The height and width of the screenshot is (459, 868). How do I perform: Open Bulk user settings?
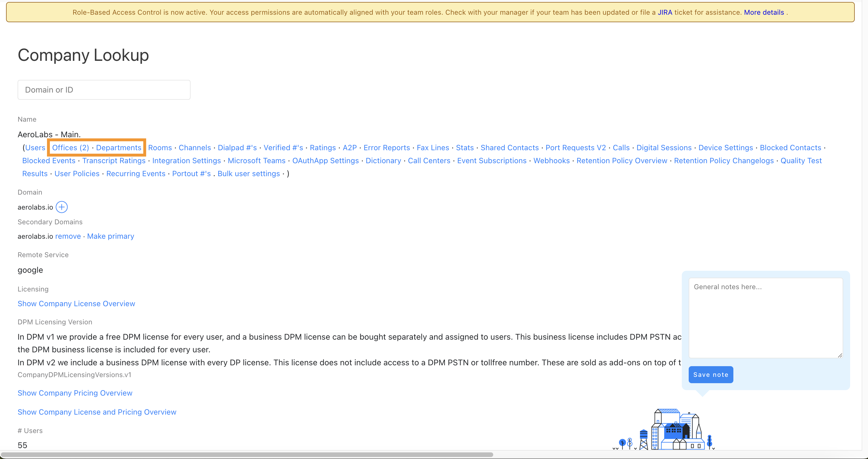pos(249,174)
